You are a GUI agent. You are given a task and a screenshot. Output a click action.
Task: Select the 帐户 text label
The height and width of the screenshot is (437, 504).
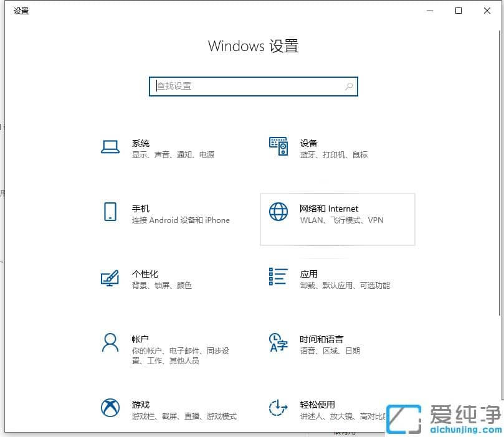coord(140,339)
